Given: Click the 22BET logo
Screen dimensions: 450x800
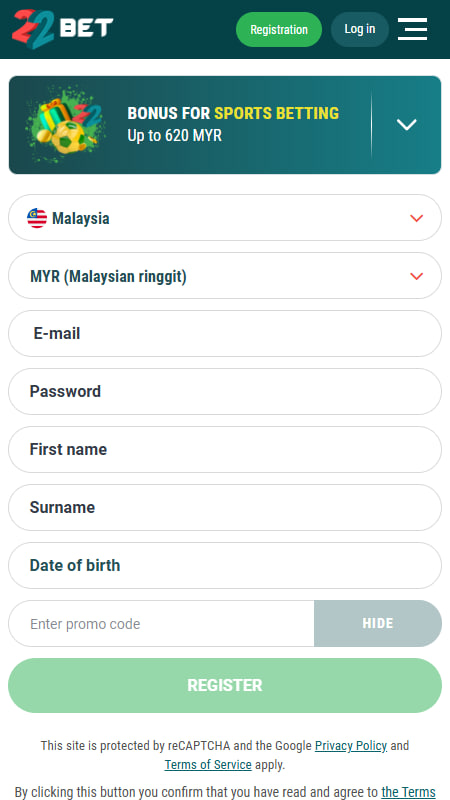Looking at the screenshot, I should pyautogui.click(x=62, y=29).
